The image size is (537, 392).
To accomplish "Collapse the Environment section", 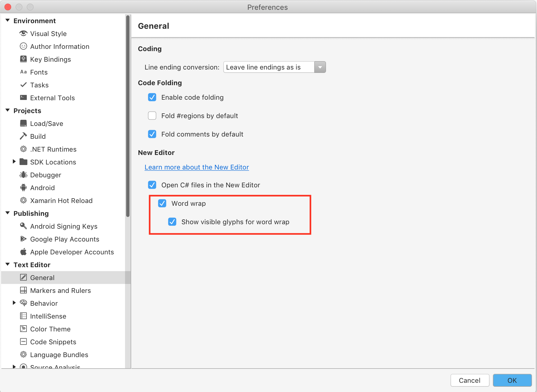I will [x=8, y=21].
